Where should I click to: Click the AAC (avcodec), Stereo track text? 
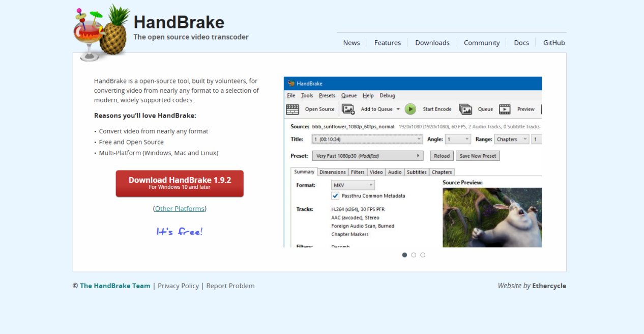click(x=355, y=217)
